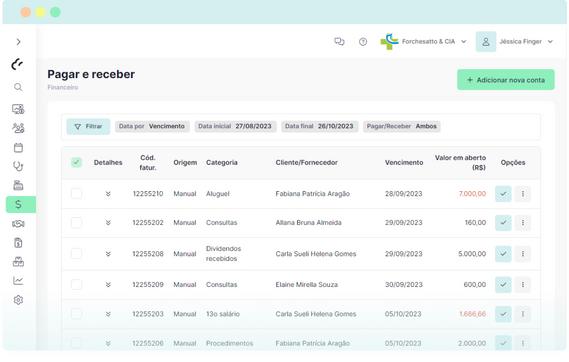Viewport: 569px width, 362px height.
Task: Mark invoice 12255210 as paid with checkmark
Action: click(503, 194)
